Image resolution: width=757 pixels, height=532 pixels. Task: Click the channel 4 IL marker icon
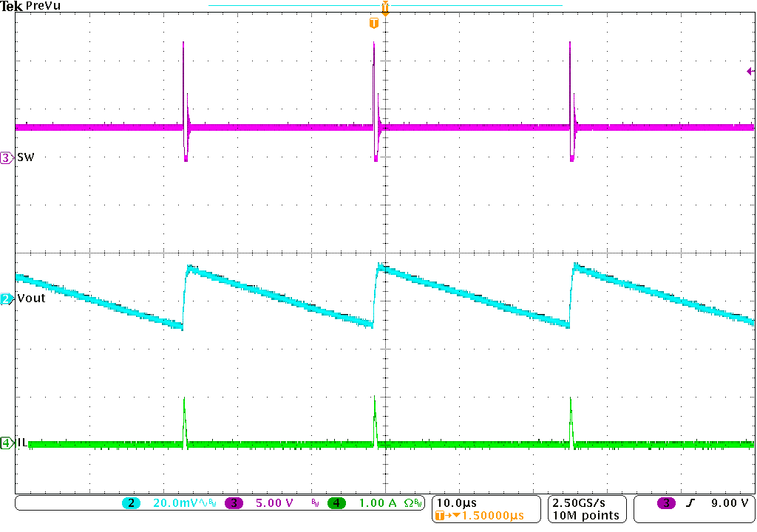pos(5,441)
